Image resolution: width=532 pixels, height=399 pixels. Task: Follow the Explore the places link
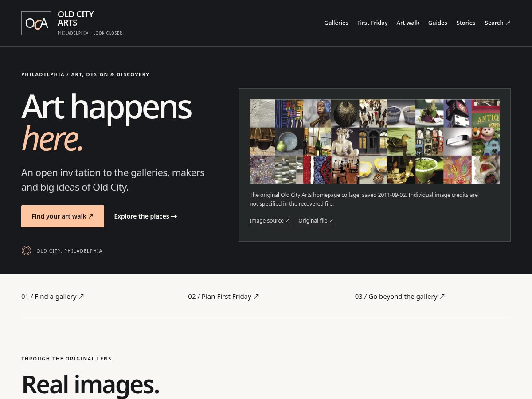pos(145,216)
